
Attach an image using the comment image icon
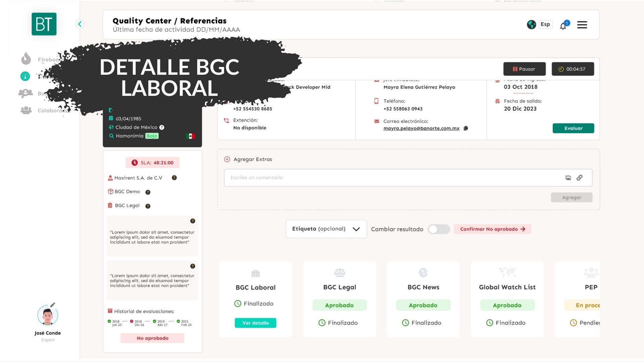[568, 178]
